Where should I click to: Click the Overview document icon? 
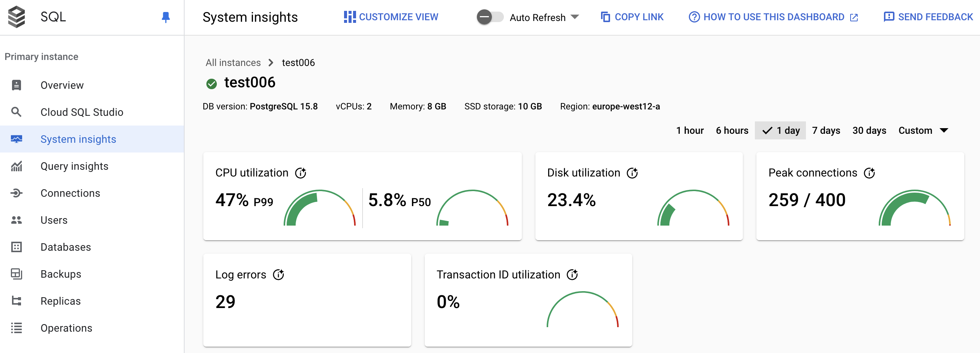[17, 85]
